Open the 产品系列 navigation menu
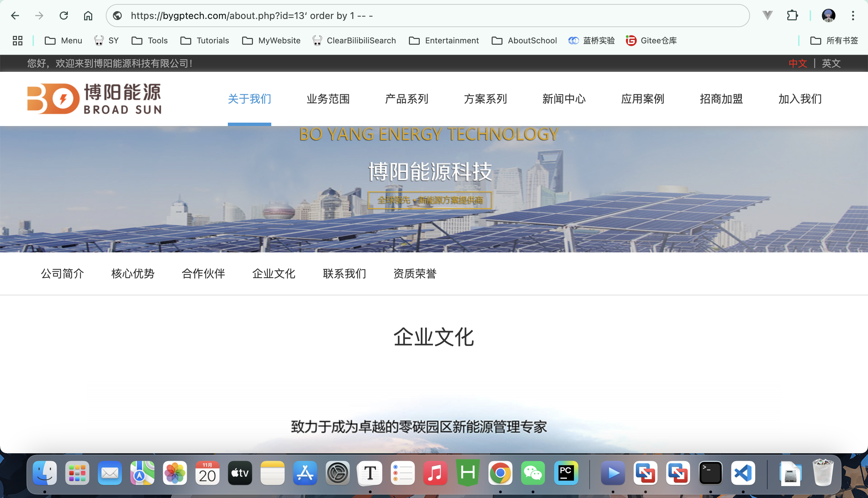868x498 pixels. click(x=407, y=99)
